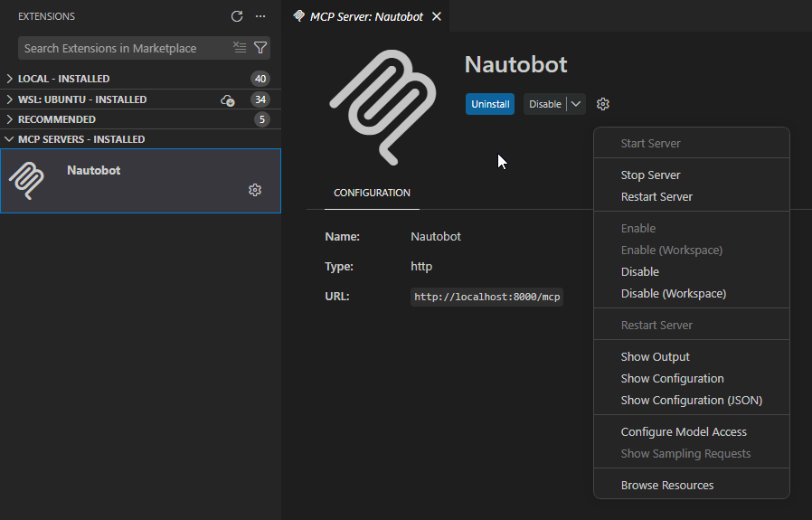Screen dimensions: 812x520
Task: Click the greyed Show Sampling Requests item
Action: pyautogui.click(x=692, y=454)
